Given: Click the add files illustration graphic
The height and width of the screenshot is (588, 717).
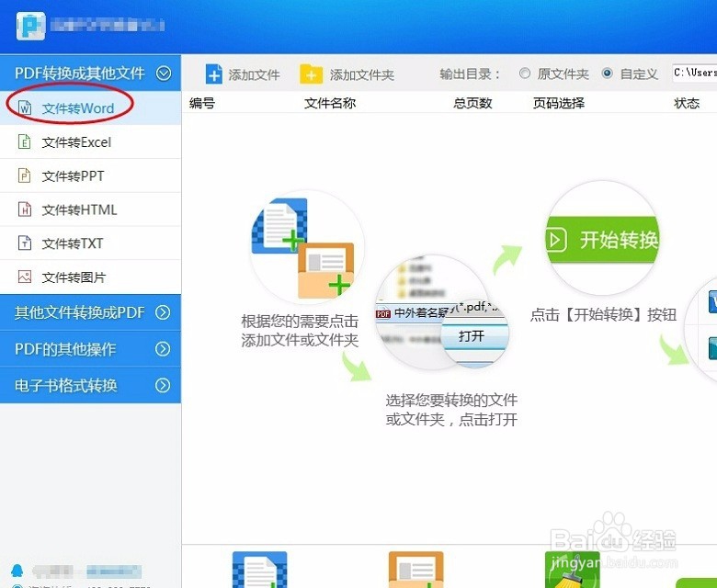Looking at the screenshot, I should point(307,247).
